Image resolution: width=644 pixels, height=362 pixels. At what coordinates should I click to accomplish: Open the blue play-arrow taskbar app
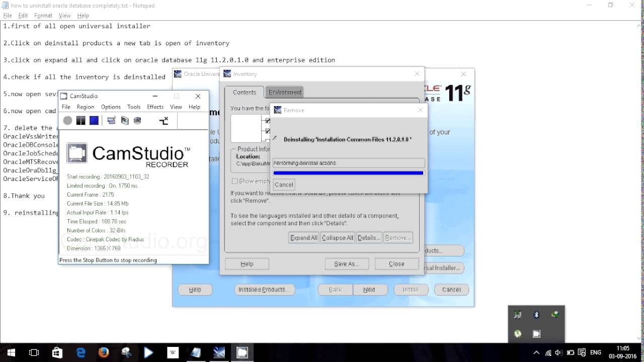148,352
